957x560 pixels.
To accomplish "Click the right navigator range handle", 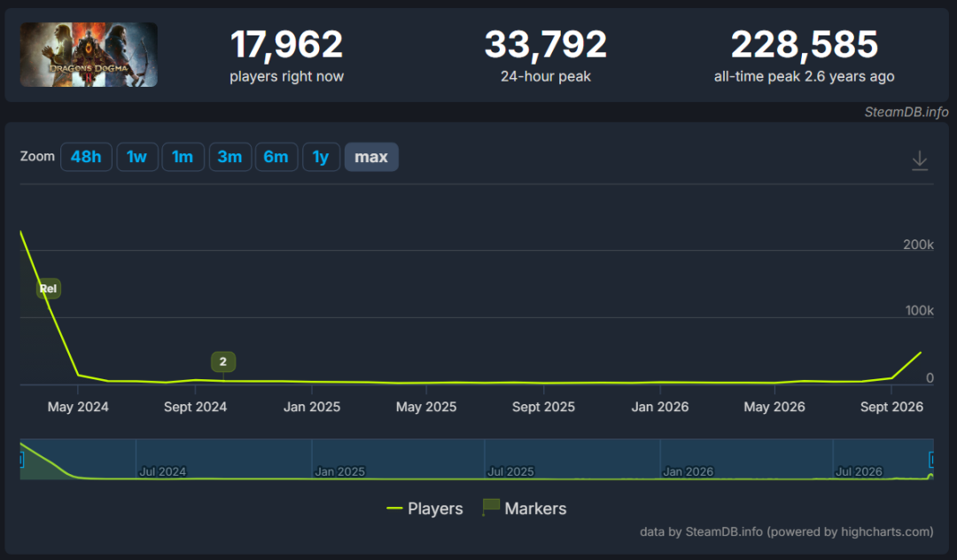I will tap(931, 459).
